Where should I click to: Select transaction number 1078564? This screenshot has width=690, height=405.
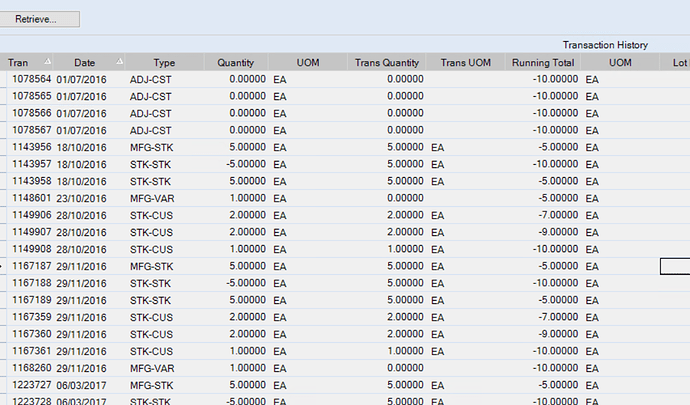(x=32, y=79)
